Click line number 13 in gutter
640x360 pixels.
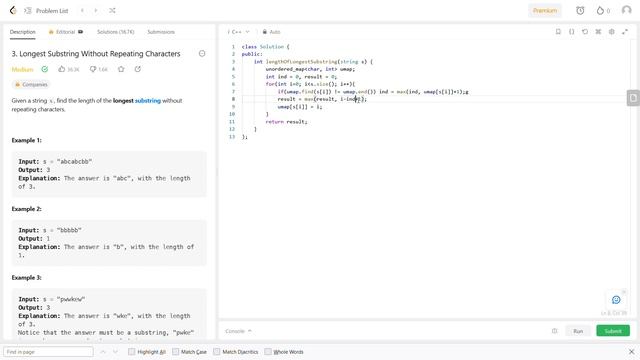click(x=232, y=137)
